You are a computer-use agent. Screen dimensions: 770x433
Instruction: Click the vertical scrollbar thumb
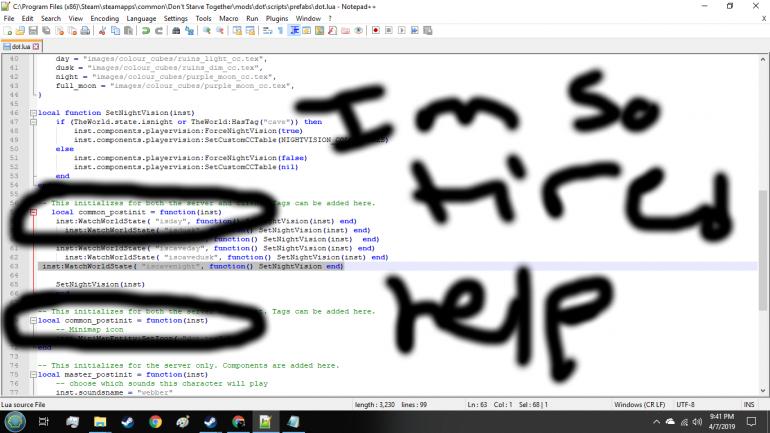(x=762, y=250)
